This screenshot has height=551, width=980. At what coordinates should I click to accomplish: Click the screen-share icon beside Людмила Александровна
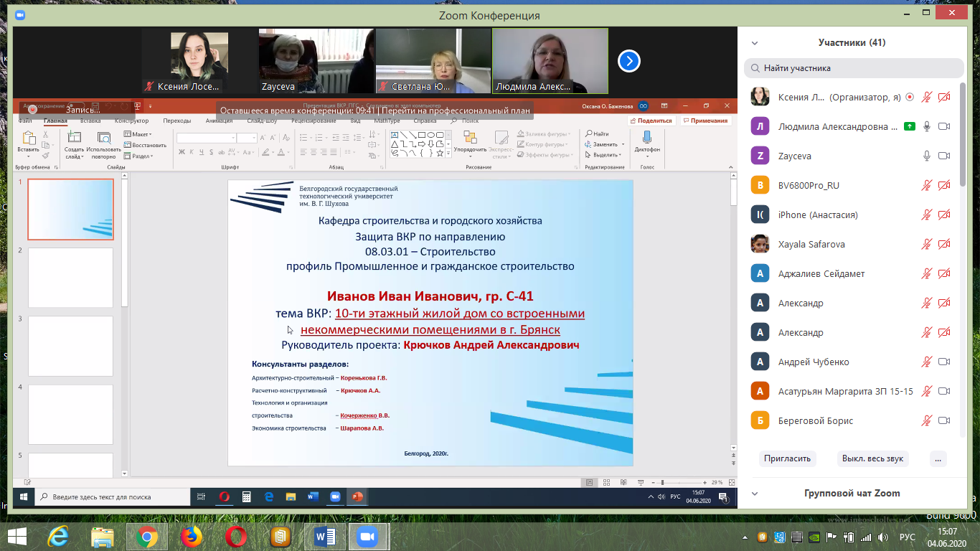pyautogui.click(x=910, y=126)
